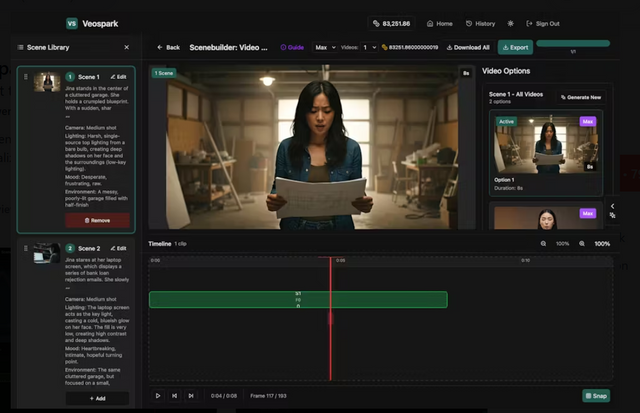Click Generate New for Scene 1

(x=581, y=97)
